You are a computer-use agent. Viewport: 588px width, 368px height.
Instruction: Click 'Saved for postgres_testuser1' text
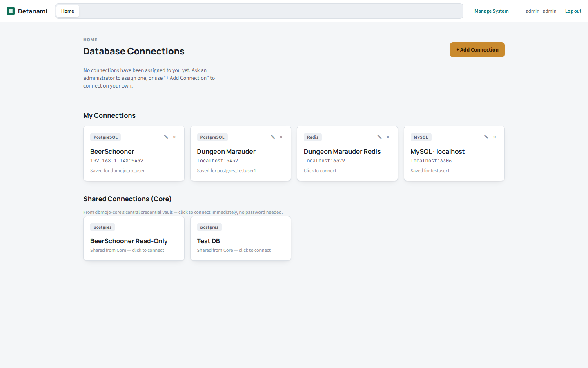tap(227, 171)
